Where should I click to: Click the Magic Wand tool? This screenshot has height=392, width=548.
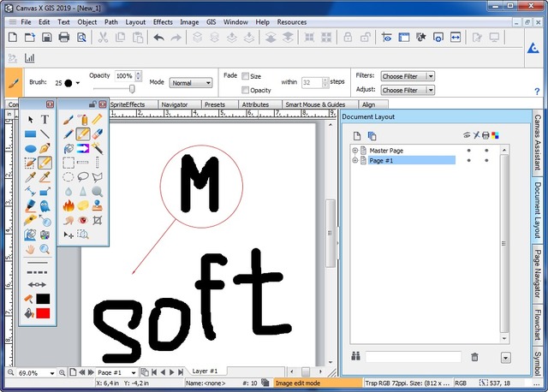[98, 149]
